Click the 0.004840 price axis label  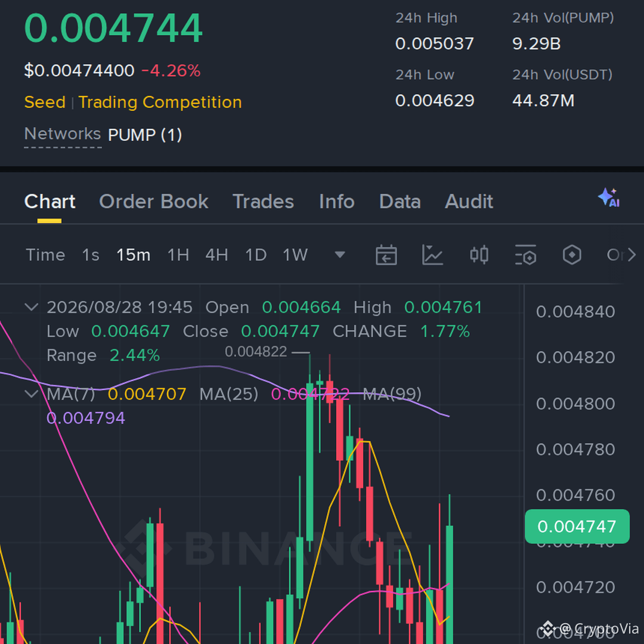coord(575,312)
